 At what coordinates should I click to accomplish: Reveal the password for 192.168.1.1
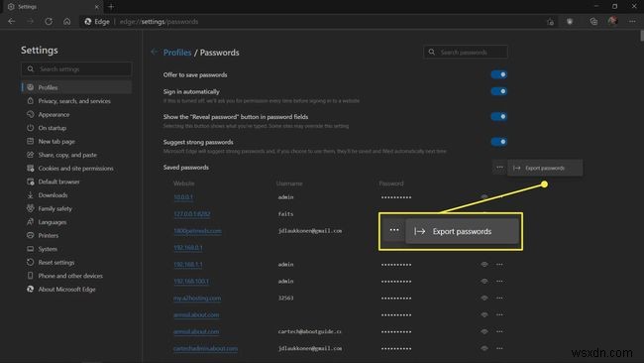coord(484,265)
